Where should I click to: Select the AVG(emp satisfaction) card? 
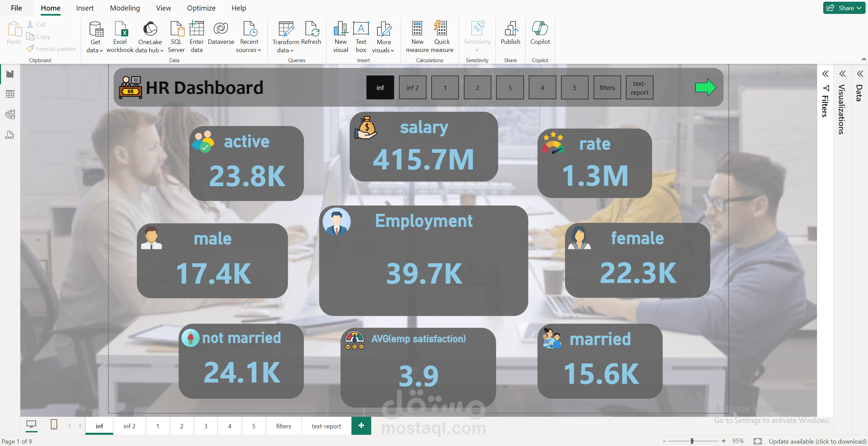click(x=418, y=367)
